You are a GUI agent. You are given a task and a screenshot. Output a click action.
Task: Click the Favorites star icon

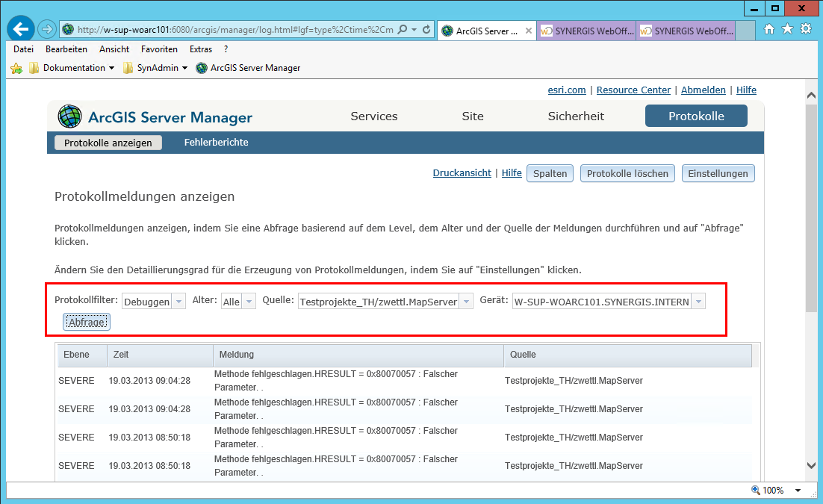(787, 29)
